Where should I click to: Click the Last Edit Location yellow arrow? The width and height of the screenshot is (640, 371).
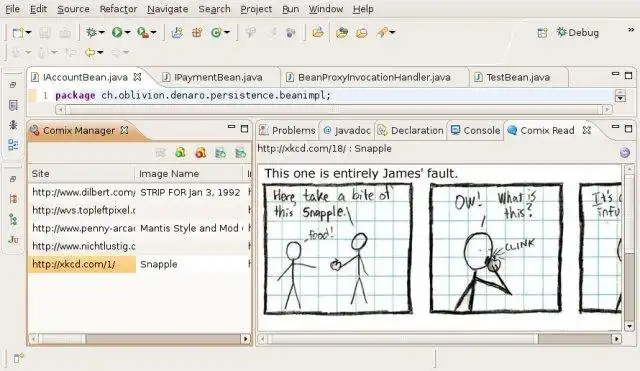click(x=90, y=53)
